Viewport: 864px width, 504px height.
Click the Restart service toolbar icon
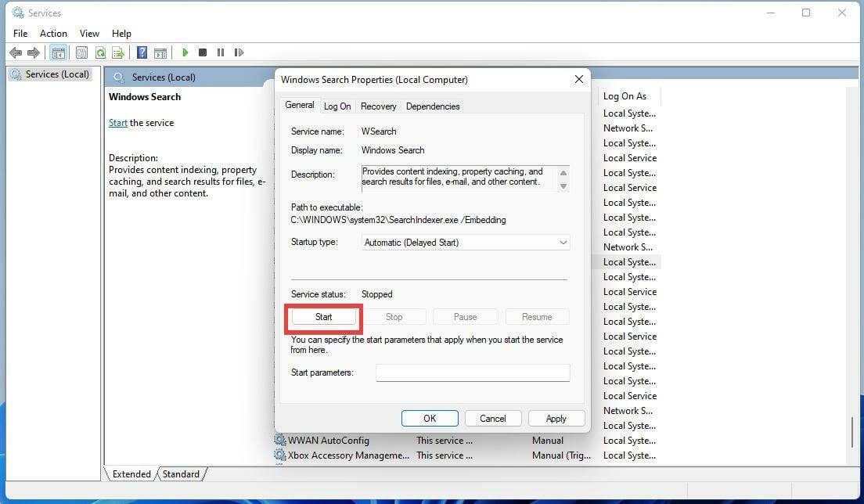(x=239, y=52)
